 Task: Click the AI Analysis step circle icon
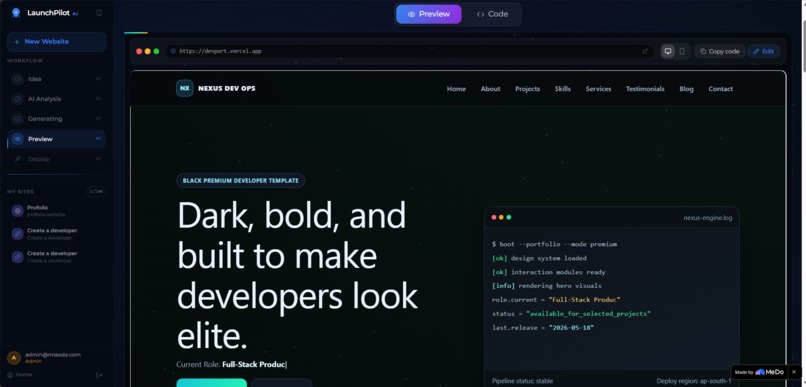click(x=17, y=99)
